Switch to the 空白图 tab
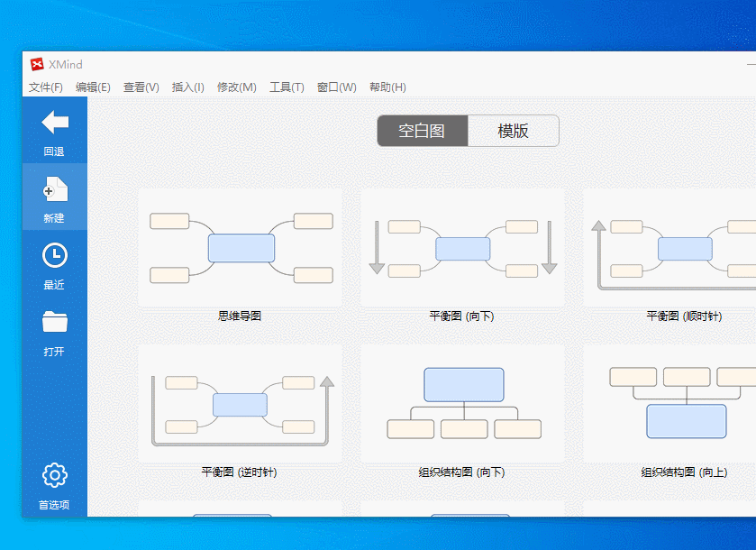Viewport: 756px width, 550px height. pyautogui.click(x=423, y=131)
